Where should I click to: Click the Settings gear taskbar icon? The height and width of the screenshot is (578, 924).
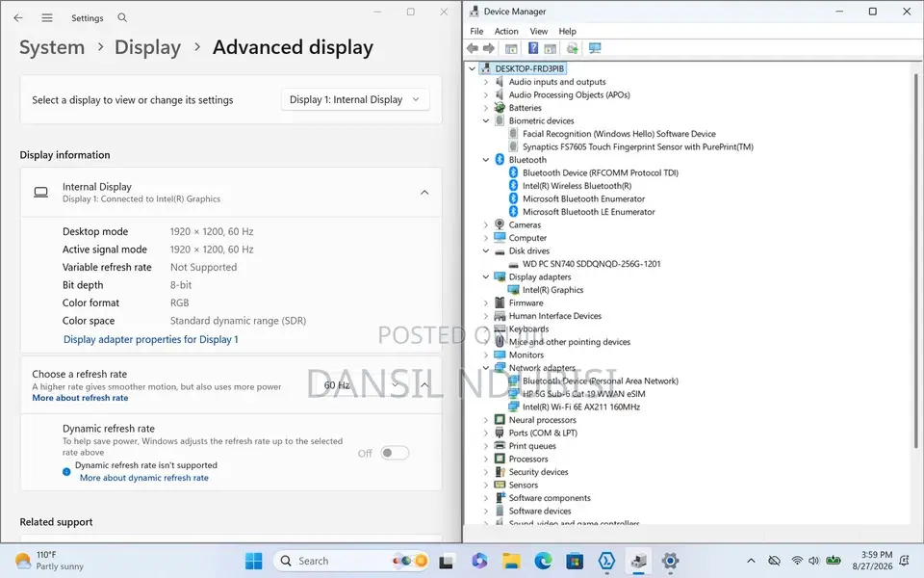click(x=670, y=561)
